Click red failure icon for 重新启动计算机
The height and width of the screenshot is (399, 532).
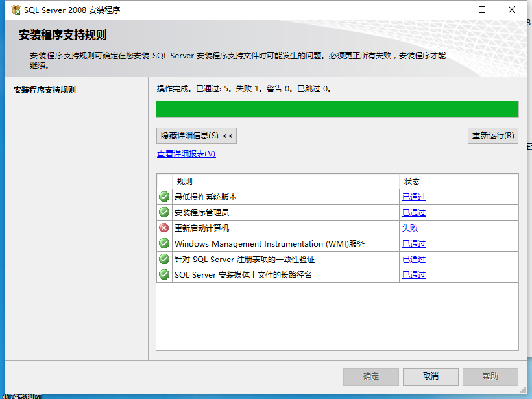(164, 228)
